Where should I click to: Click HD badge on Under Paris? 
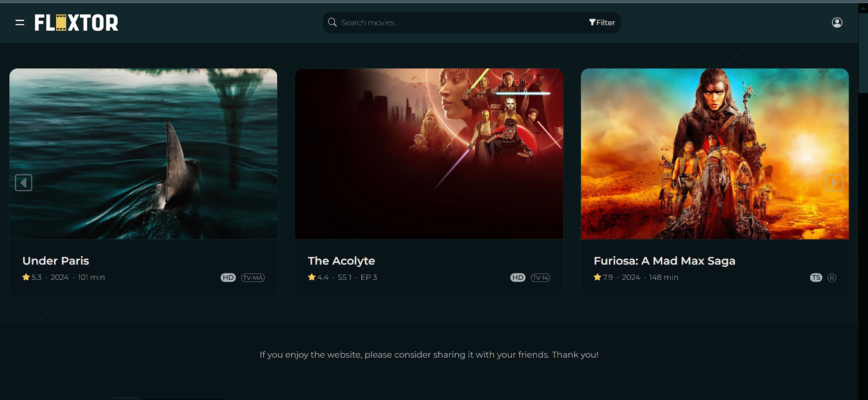pos(228,278)
